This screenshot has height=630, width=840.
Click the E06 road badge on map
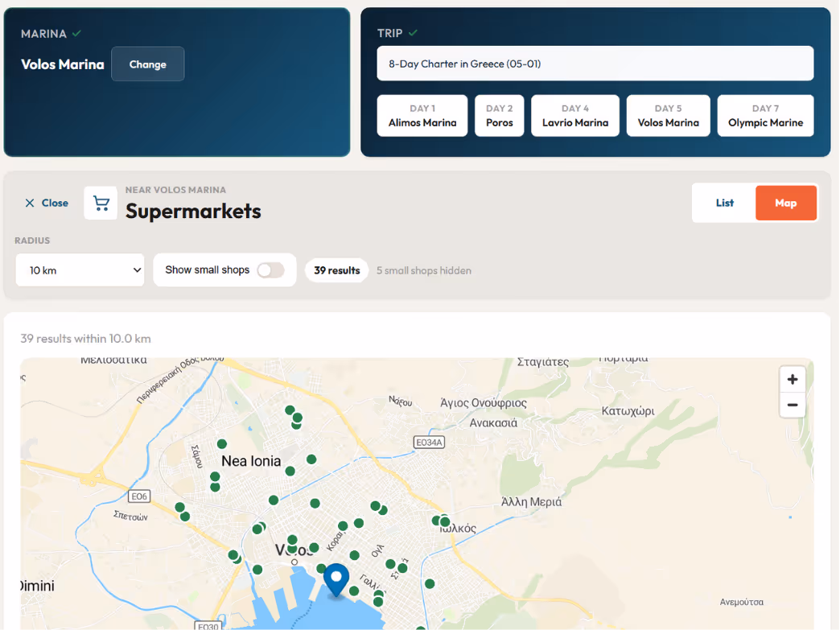point(139,496)
